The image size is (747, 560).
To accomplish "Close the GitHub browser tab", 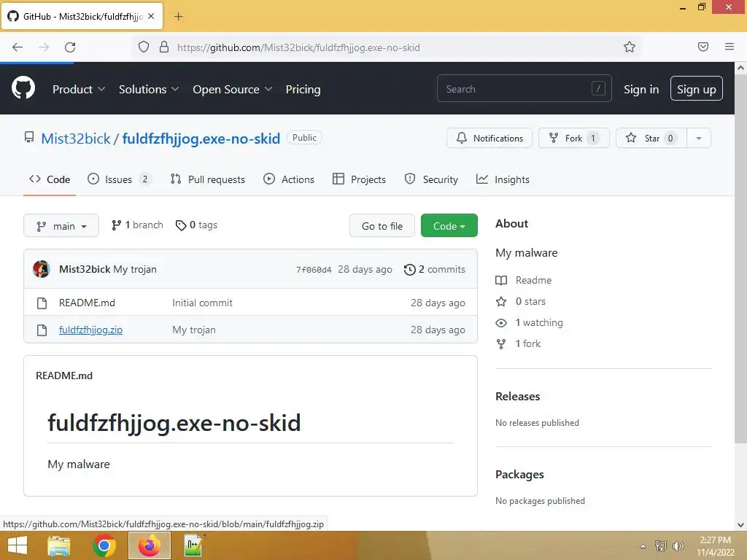I will tap(151, 16).
